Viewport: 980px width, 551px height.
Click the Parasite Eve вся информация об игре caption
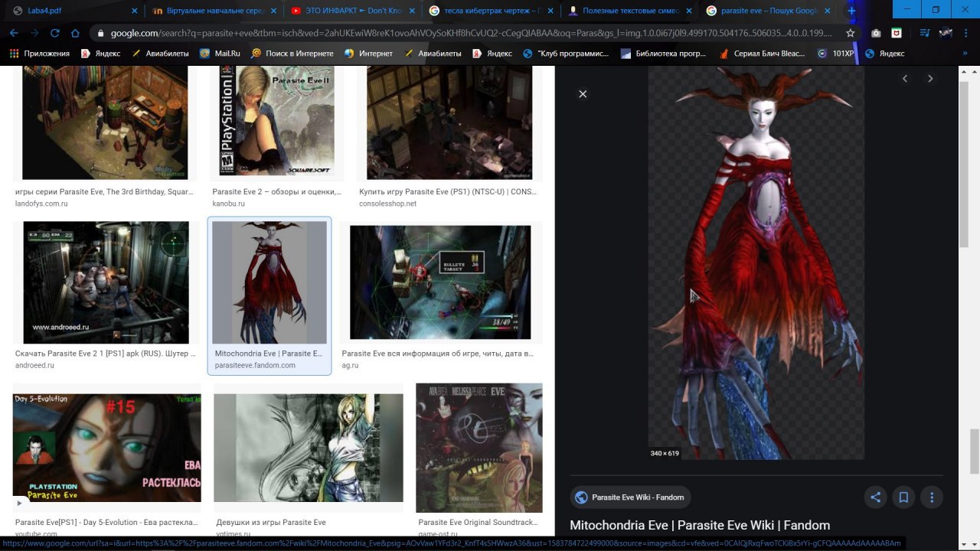coord(438,354)
